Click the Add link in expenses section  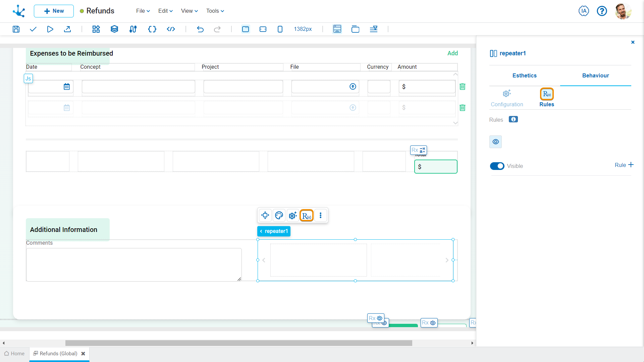click(452, 53)
